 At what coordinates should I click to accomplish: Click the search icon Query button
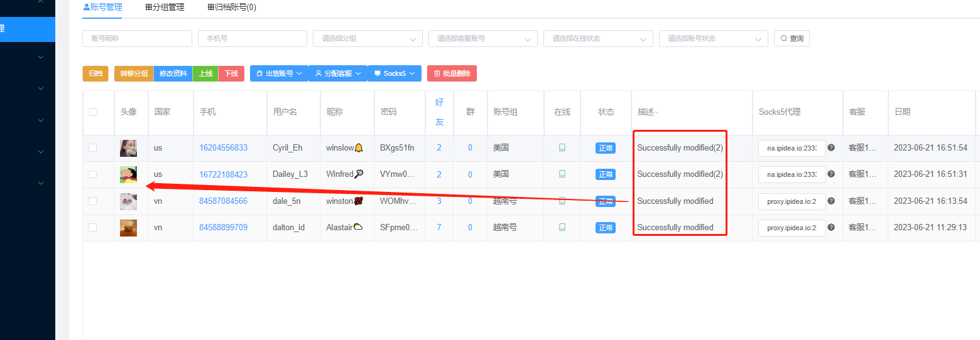pyautogui.click(x=792, y=38)
